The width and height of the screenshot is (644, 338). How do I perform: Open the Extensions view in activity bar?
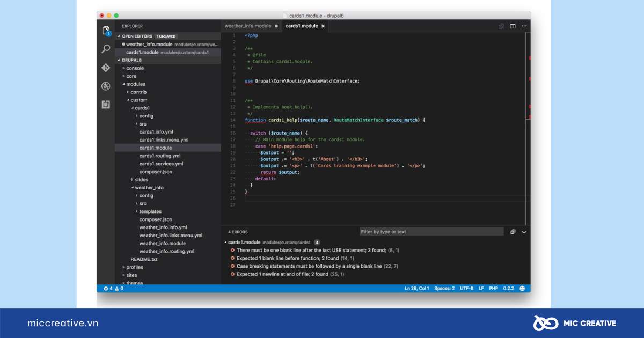(x=106, y=105)
